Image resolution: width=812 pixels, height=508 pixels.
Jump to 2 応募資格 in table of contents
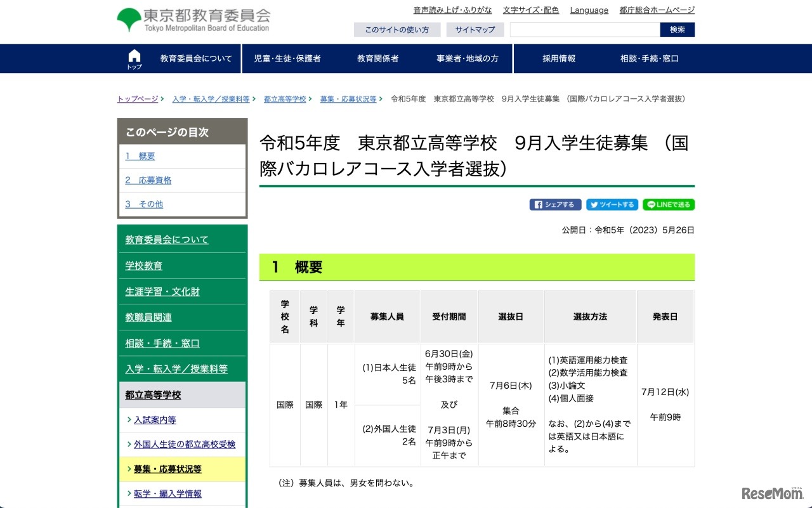pos(148,180)
